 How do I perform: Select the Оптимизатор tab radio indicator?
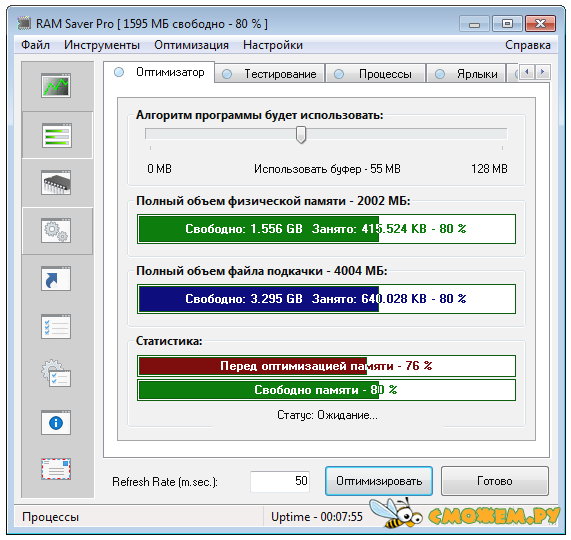pos(119,72)
